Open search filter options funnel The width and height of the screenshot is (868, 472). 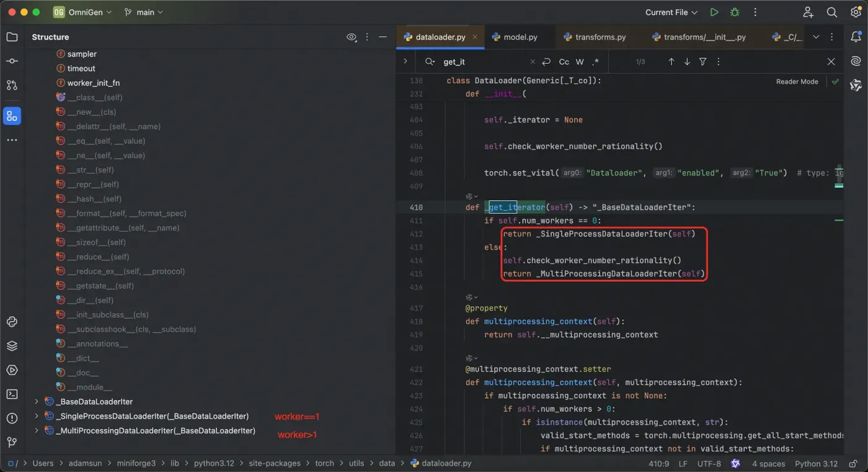703,62
